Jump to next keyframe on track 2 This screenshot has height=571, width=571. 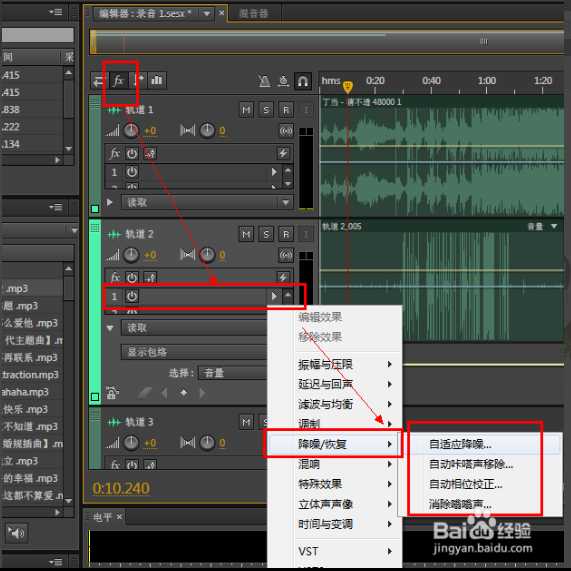click(x=202, y=393)
